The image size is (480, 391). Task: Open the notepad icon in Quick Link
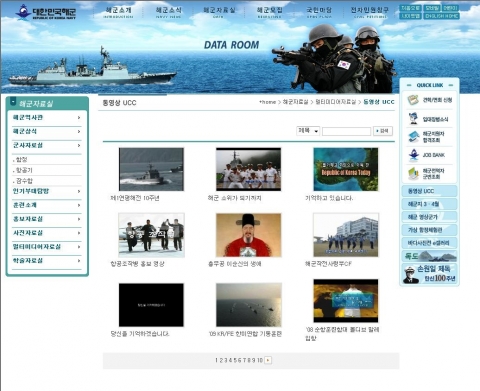(413, 100)
